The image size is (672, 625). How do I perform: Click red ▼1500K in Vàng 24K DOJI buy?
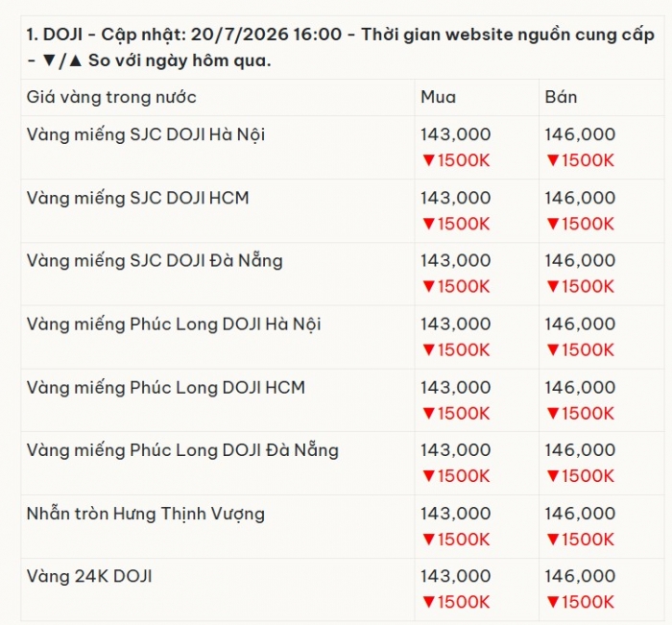[456, 602]
